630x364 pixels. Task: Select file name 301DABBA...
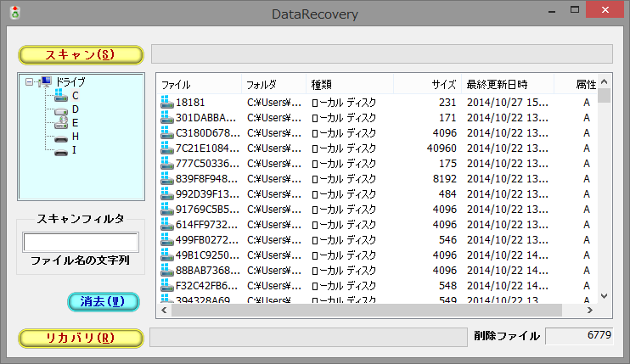tap(206, 118)
